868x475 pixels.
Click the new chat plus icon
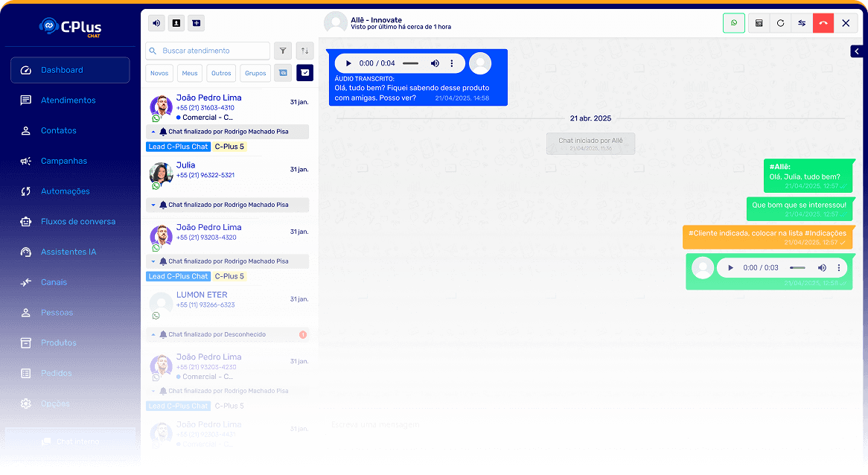pyautogui.click(x=195, y=23)
